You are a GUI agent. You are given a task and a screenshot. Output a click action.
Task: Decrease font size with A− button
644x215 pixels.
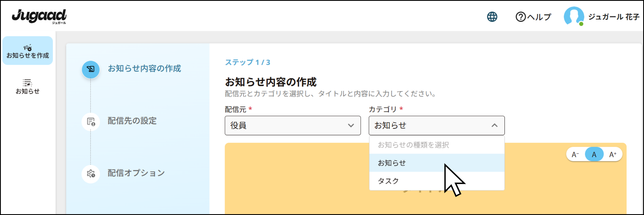click(575, 154)
